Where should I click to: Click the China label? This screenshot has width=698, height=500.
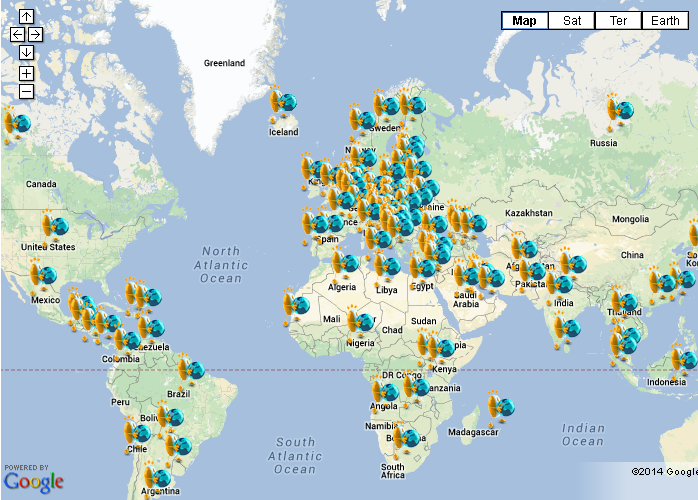[632, 255]
